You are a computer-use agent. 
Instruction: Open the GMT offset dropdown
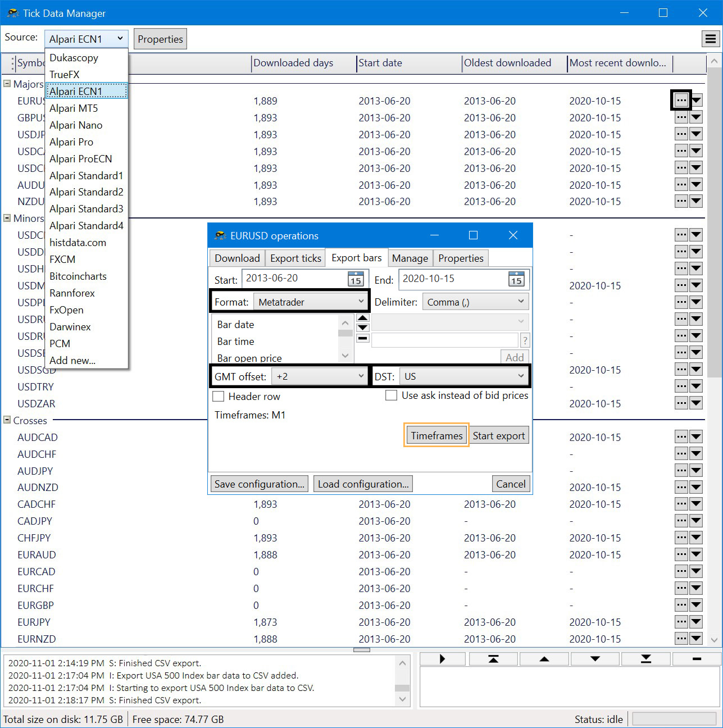[x=320, y=376]
